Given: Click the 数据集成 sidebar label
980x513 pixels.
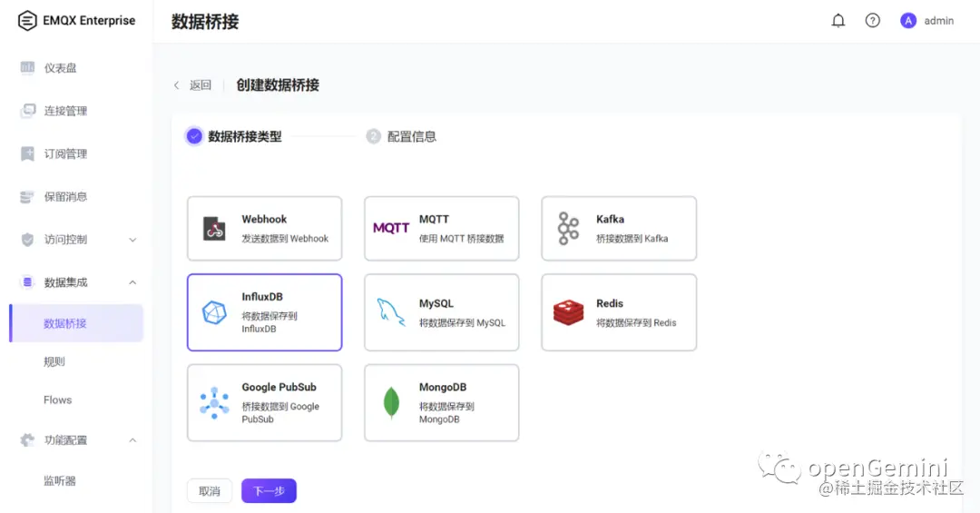Looking at the screenshot, I should (65, 282).
